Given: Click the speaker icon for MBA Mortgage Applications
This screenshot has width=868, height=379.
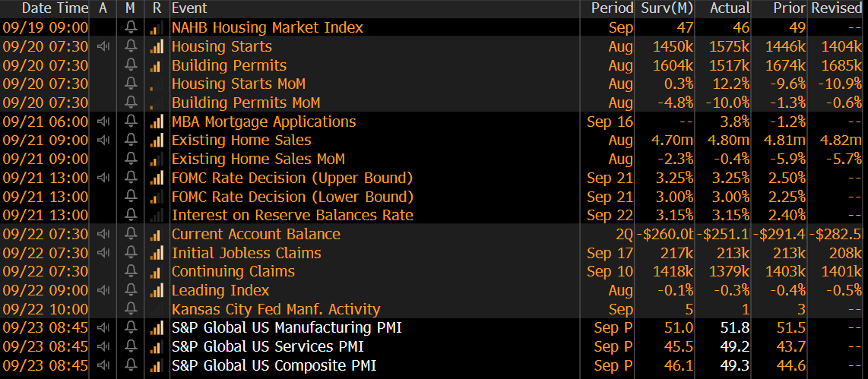Looking at the screenshot, I should 103,122.
